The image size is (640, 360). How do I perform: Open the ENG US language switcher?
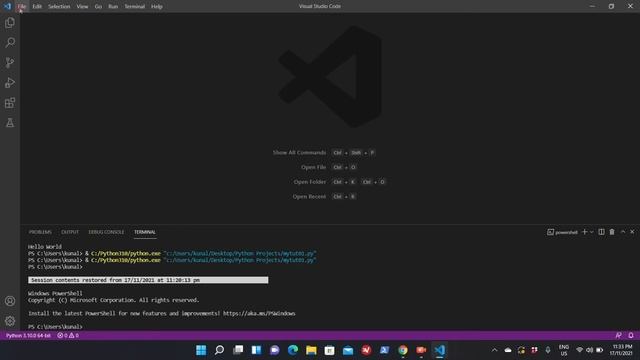coord(564,350)
